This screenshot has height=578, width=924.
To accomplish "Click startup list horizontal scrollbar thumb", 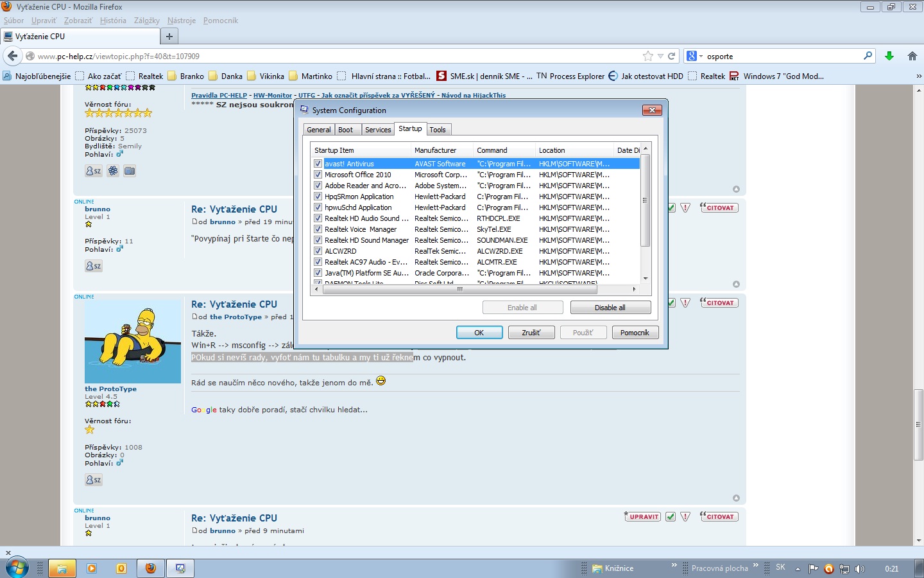I will pos(459,290).
